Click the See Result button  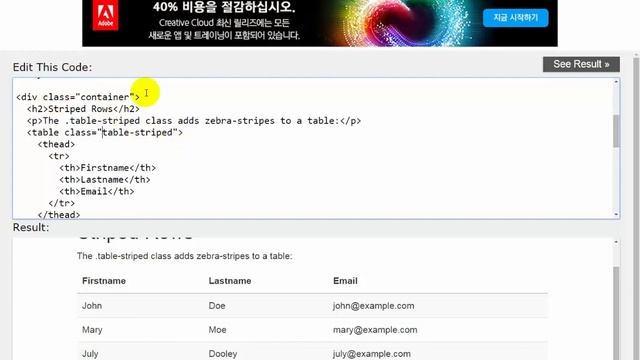click(x=581, y=64)
